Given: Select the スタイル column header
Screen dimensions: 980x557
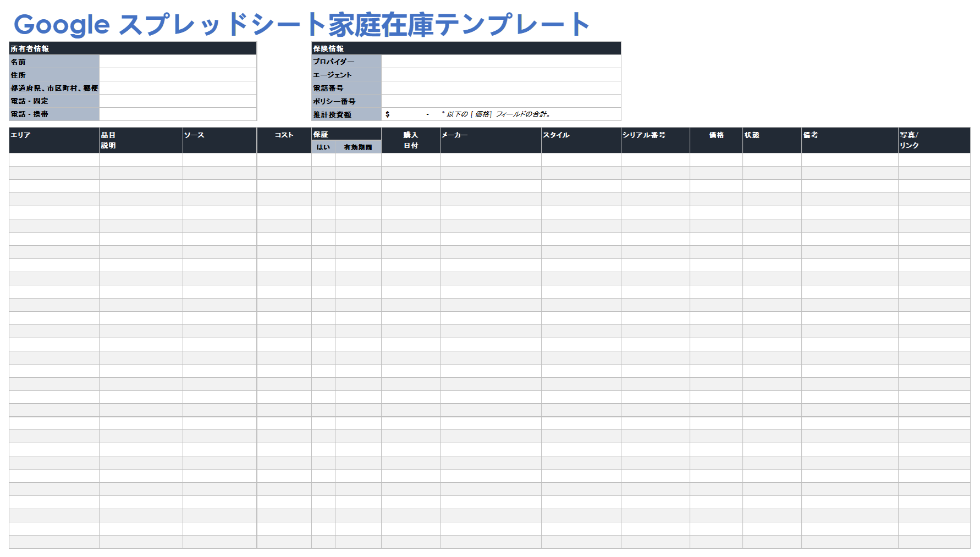Looking at the screenshot, I should coord(581,140).
